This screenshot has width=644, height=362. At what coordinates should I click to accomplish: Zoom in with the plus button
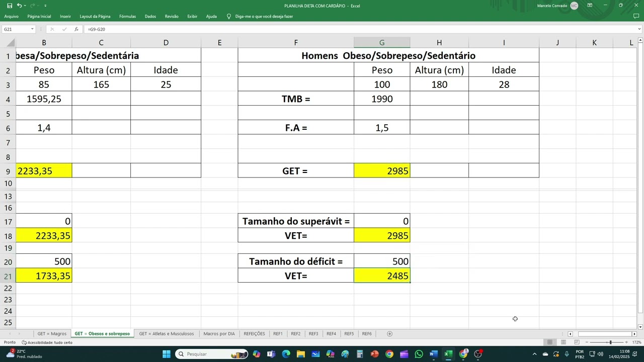626,342
